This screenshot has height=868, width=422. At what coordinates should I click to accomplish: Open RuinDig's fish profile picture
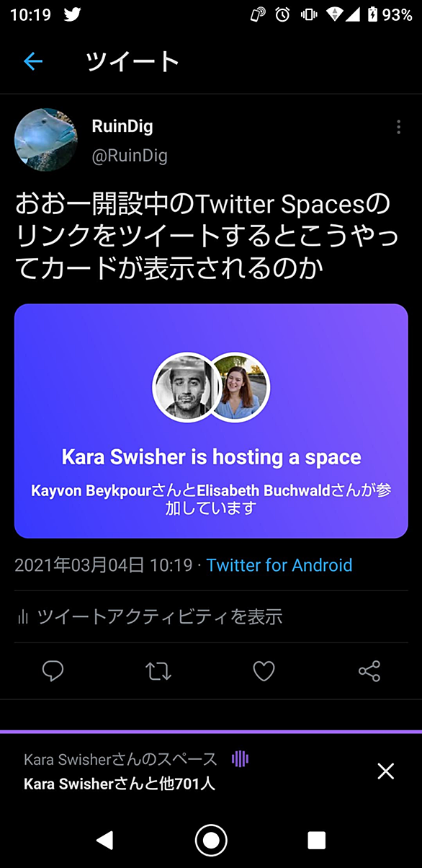click(45, 139)
